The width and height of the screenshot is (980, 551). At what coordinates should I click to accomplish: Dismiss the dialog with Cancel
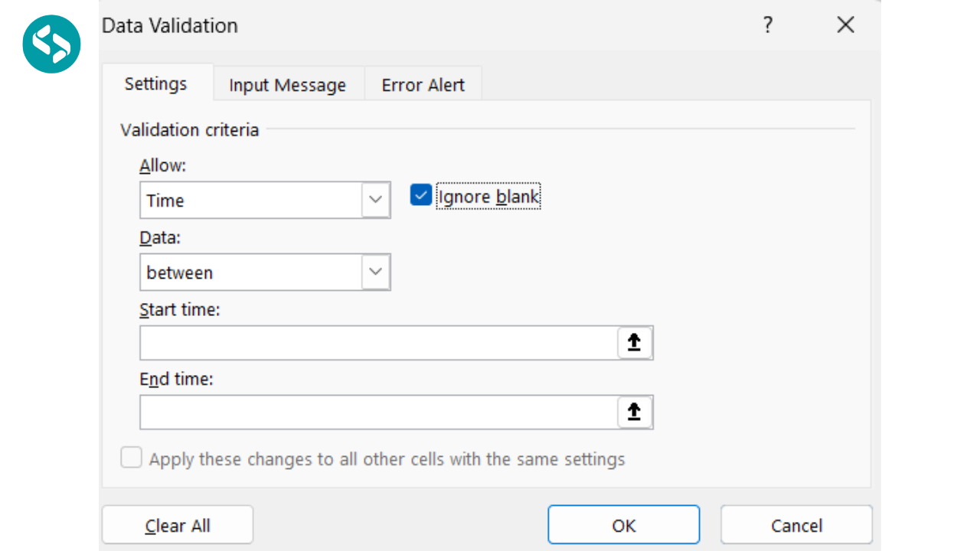pos(795,525)
